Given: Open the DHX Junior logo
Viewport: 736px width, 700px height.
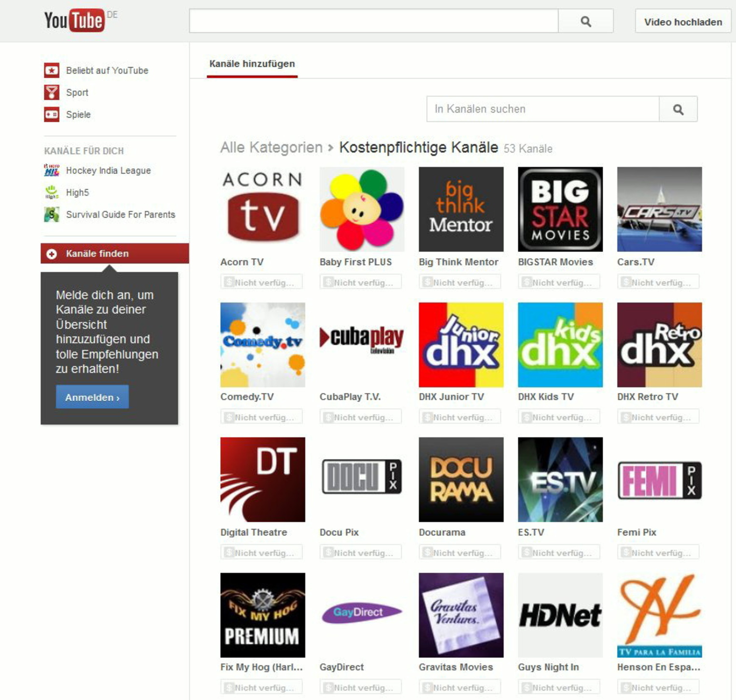Looking at the screenshot, I should 461,345.
